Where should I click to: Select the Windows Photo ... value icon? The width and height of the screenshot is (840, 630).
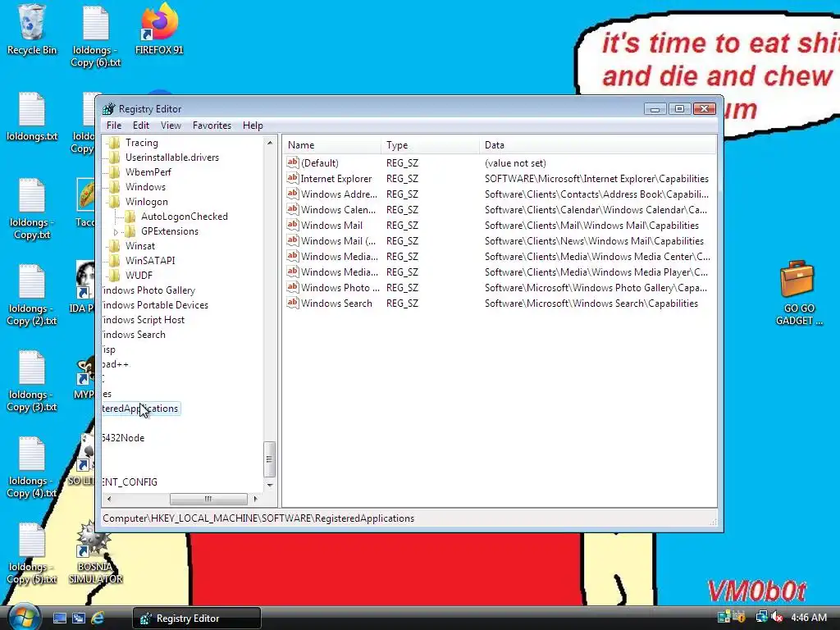click(x=293, y=287)
